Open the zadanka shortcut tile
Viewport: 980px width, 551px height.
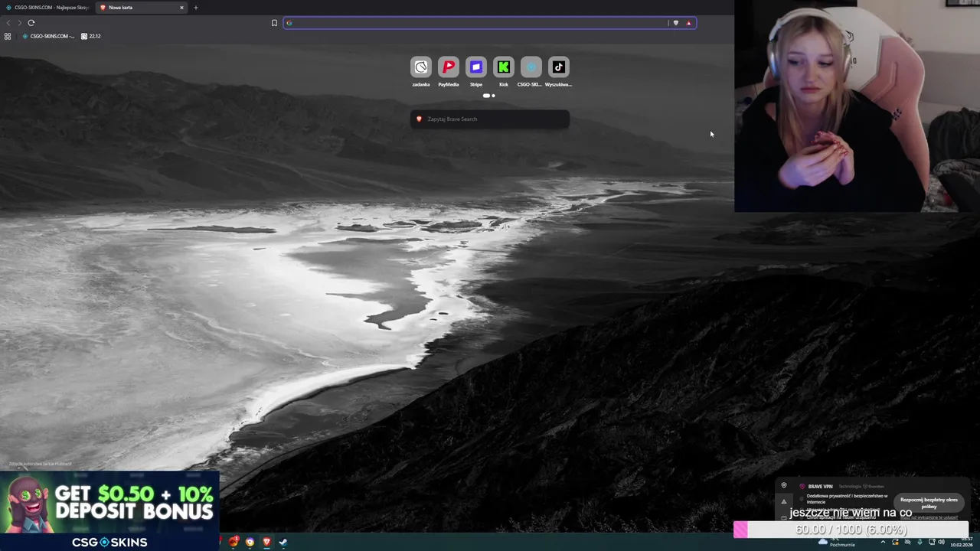(421, 72)
